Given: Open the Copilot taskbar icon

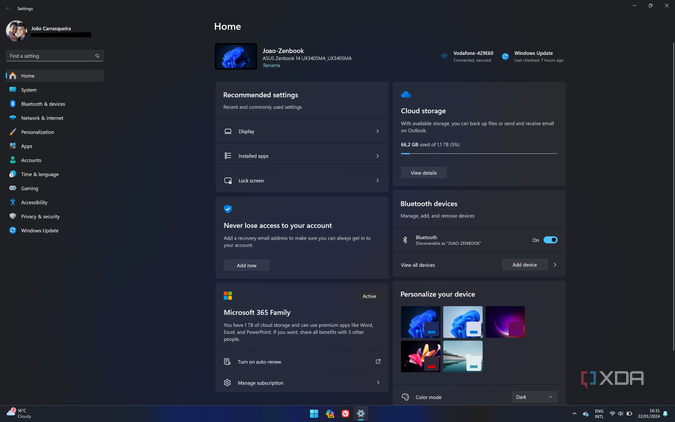Looking at the screenshot, I should (x=330, y=413).
